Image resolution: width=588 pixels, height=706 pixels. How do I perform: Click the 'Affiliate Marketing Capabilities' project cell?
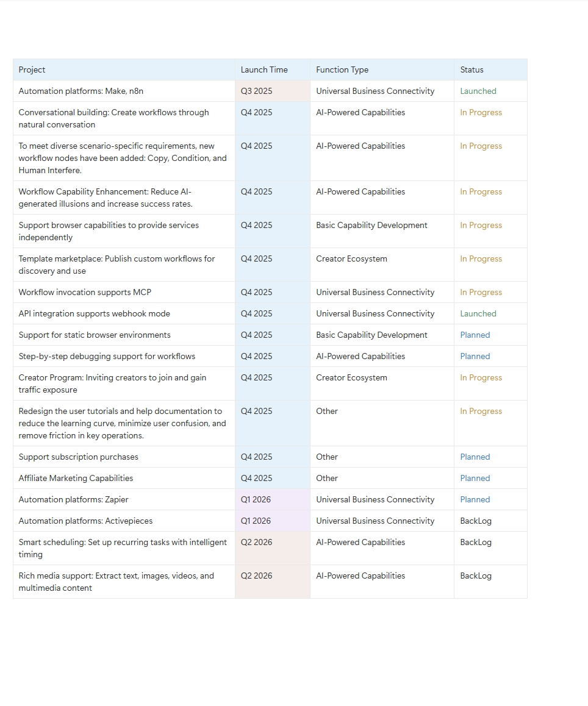click(76, 478)
